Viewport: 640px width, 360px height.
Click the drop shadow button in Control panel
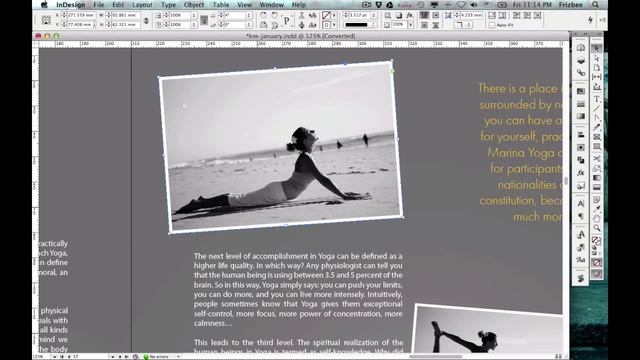399,15
